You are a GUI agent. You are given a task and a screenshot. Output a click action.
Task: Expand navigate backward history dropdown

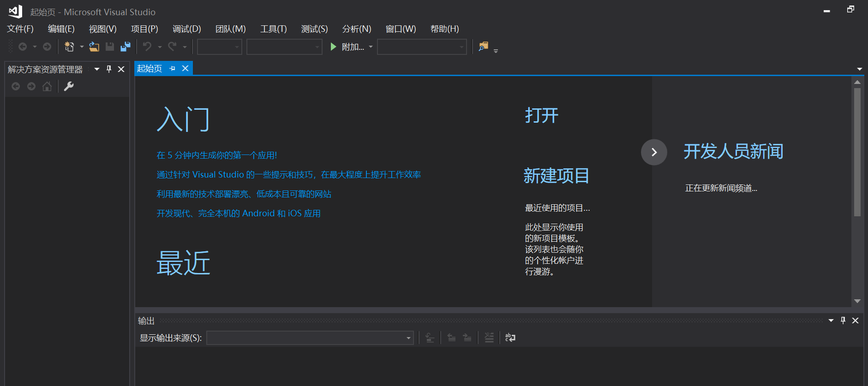pyautogui.click(x=35, y=47)
